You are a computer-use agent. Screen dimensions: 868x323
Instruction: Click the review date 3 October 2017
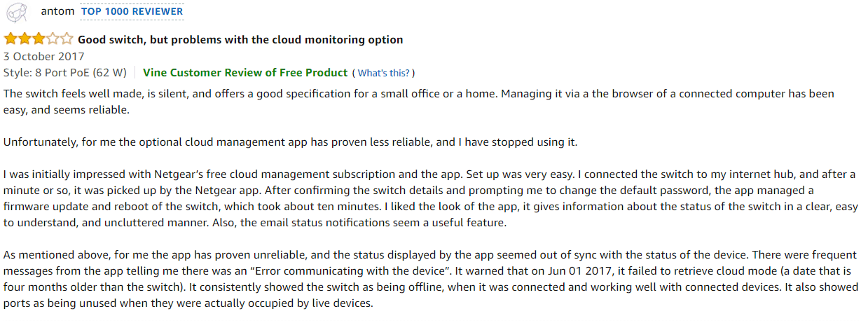coord(43,56)
